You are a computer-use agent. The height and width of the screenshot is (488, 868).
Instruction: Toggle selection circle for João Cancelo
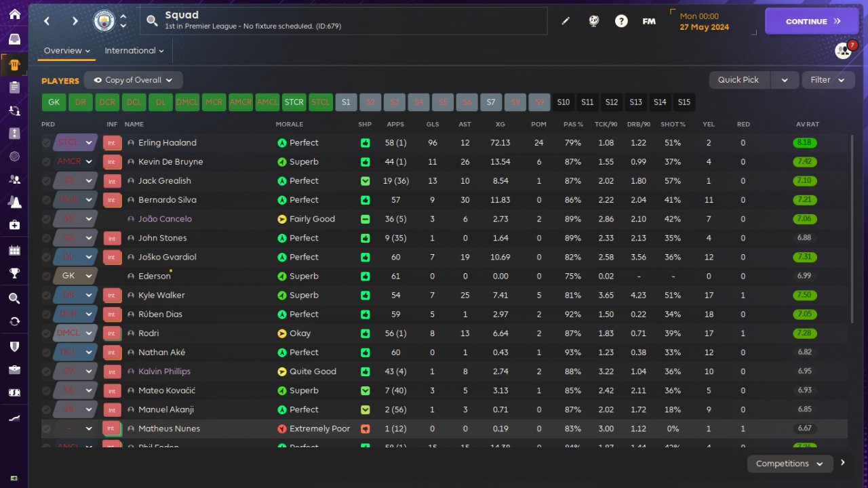(x=46, y=219)
